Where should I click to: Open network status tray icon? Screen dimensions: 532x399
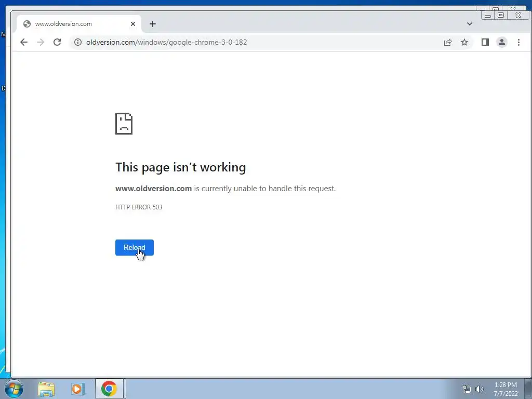point(467,389)
